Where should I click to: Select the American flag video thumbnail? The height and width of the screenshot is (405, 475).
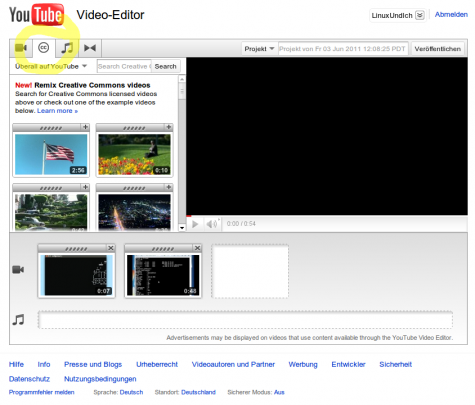[x=51, y=154]
